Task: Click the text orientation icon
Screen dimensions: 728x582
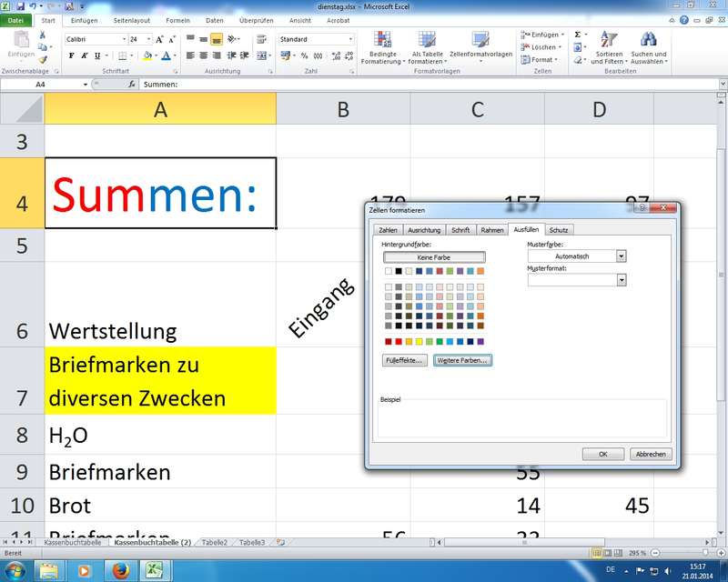Action: [x=232, y=39]
